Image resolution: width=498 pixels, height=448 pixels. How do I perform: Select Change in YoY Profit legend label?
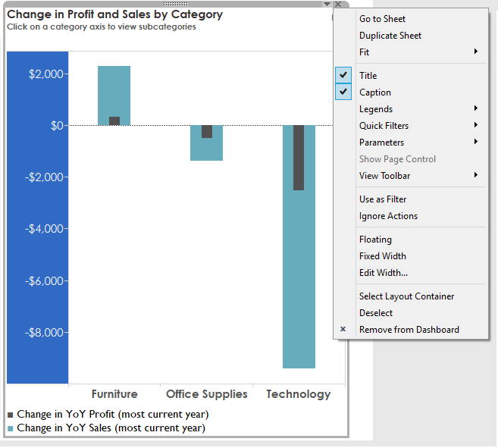click(x=113, y=415)
